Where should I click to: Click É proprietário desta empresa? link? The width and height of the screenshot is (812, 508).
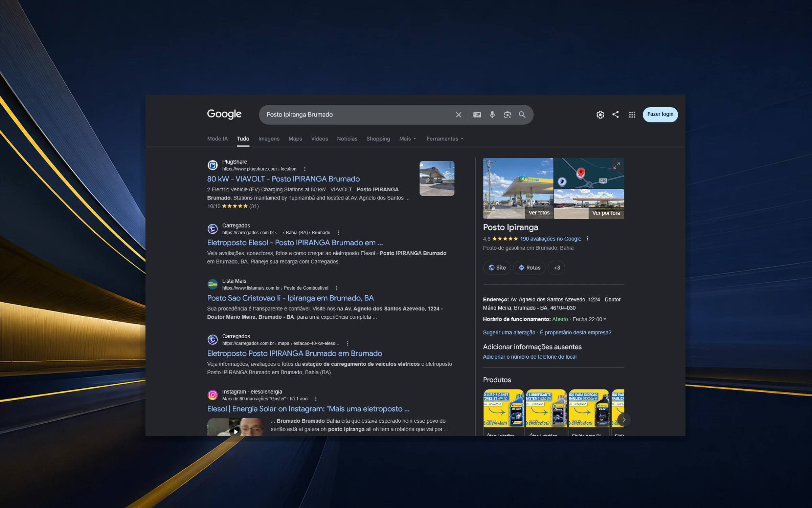[576, 333]
